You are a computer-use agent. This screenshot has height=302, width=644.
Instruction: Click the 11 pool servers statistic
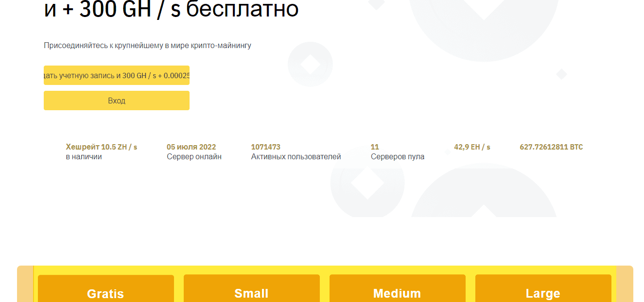click(398, 151)
